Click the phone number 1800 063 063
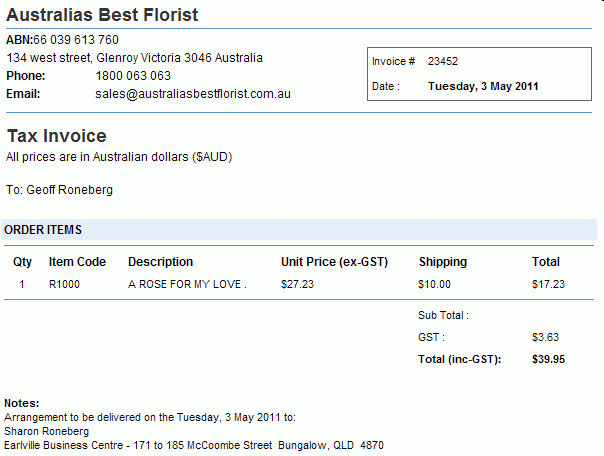Viewport: 604px width, 456px height. [x=133, y=76]
